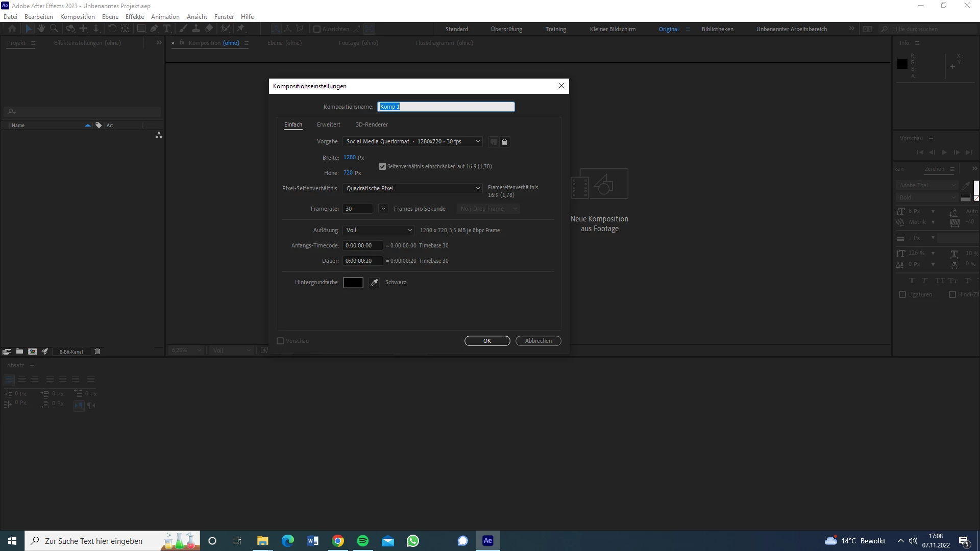Enable the Vorschau checkbox
This screenshot has width=980, height=551.
tap(280, 341)
